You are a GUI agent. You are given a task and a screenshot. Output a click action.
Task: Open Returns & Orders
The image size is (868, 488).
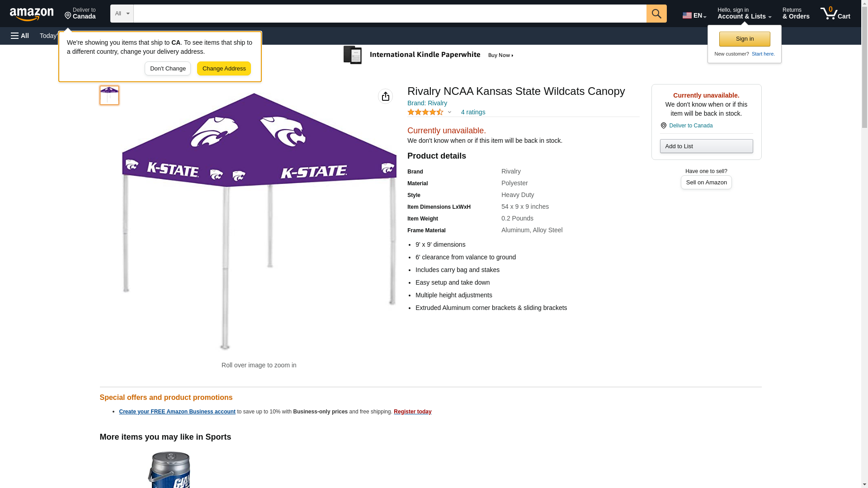click(x=796, y=14)
